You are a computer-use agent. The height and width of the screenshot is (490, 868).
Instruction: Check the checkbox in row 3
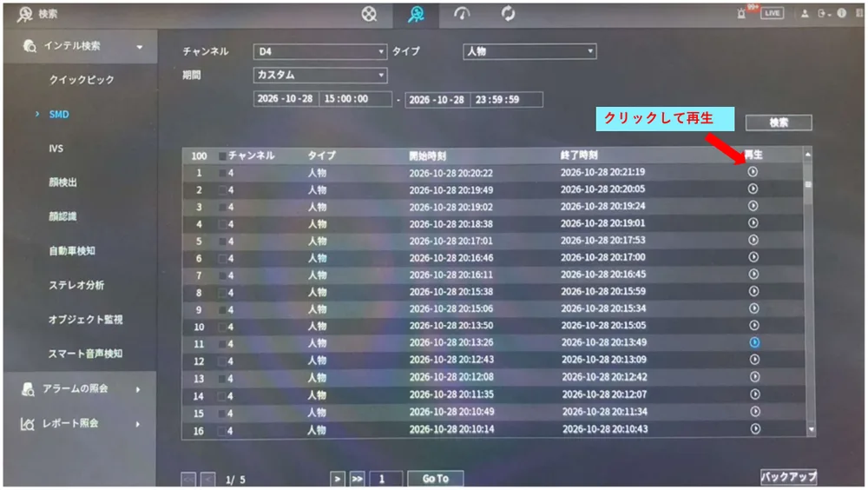pyautogui.click(x=222, y=208)
